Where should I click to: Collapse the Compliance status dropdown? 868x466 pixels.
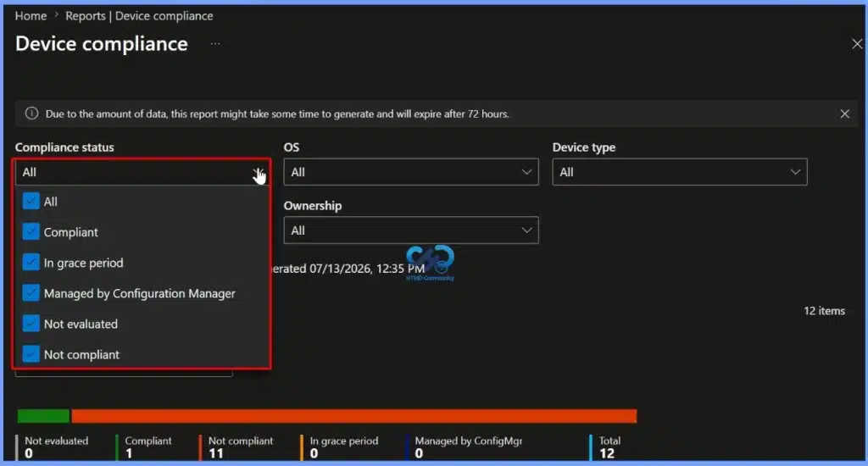pos(142,172)
